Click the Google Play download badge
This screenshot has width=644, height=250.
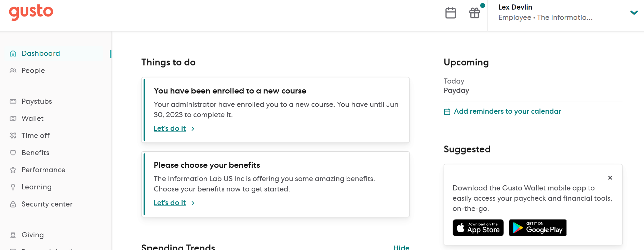tap(537, 228)
